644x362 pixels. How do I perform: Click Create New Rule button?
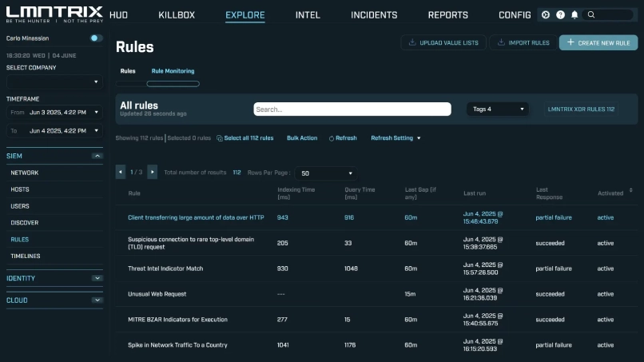[598, 42]
